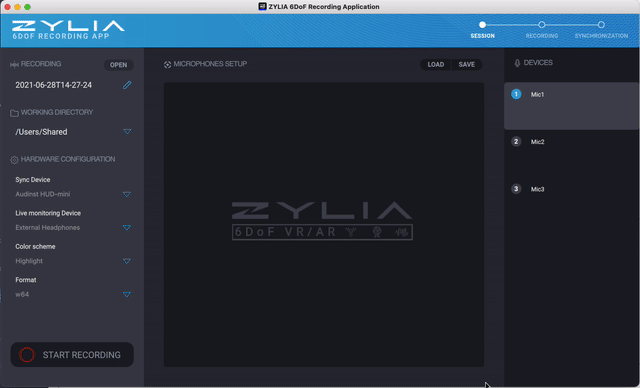
Task: Select the Mic3 number 3 badge
Action: [516, 189]
